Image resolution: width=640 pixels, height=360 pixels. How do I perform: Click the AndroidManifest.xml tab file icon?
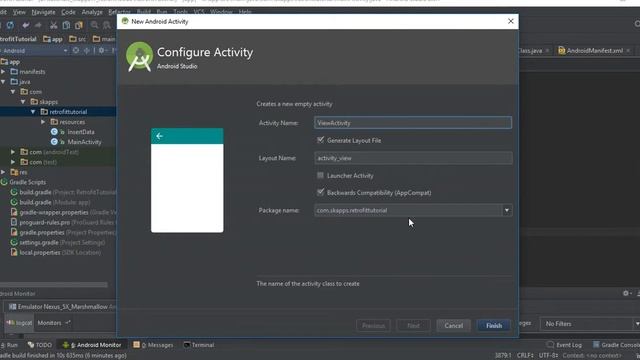562,51
